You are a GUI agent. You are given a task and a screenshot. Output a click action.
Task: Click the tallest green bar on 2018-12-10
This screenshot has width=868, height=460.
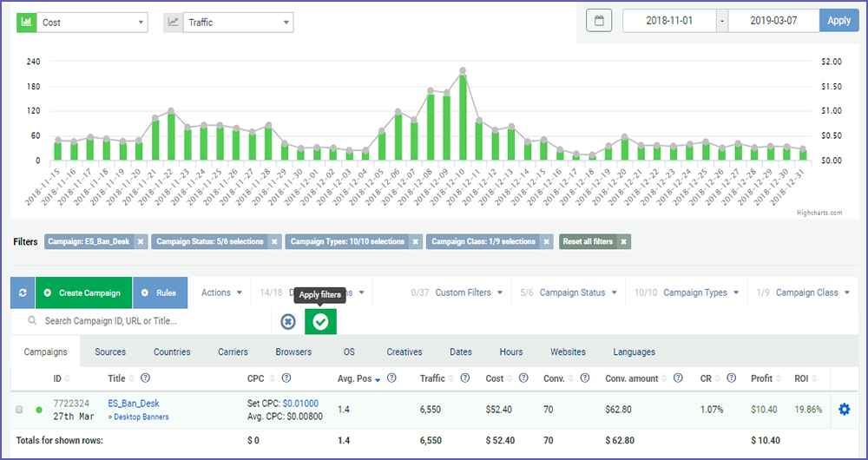point(464,117)
